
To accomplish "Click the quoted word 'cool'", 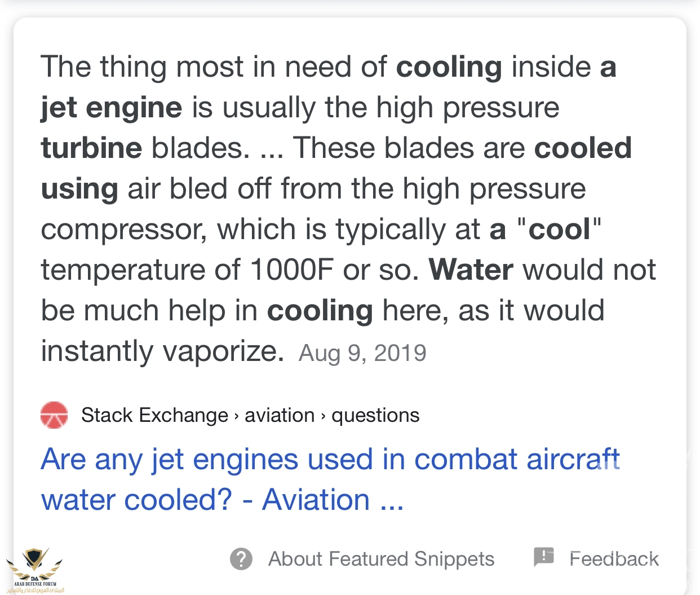I will [559, 230].
